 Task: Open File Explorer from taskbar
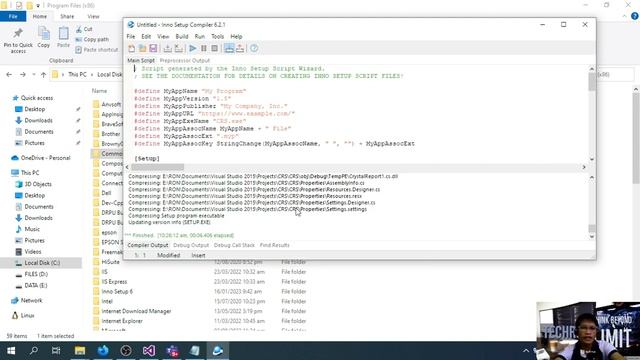pyautogui.click(x=80, y=351)
